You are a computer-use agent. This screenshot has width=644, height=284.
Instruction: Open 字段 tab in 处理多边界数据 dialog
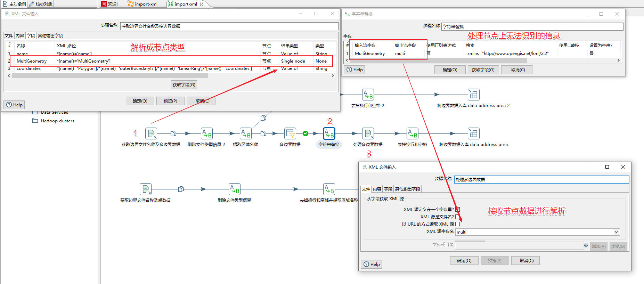[x=388, y=189]
